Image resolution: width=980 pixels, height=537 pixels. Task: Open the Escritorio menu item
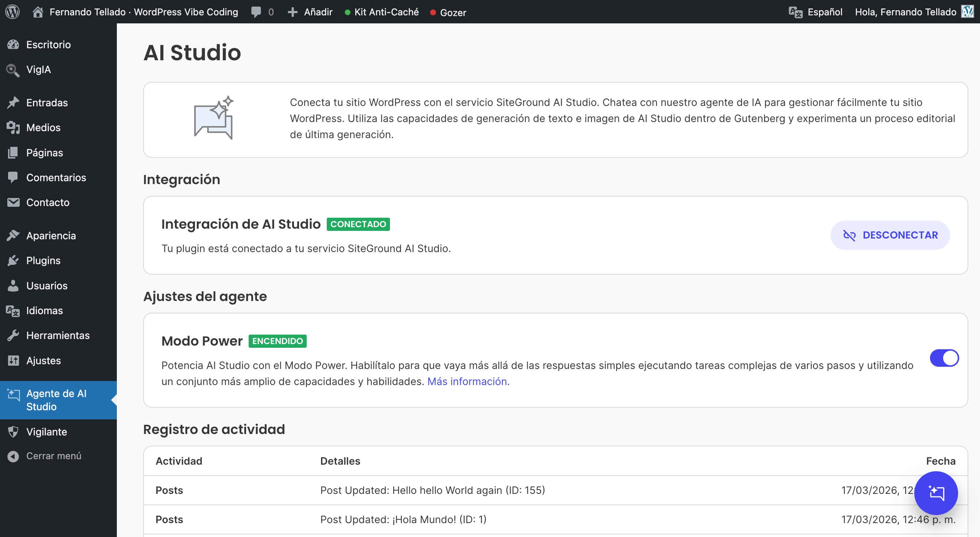pyautogui.click(x=58, y=45)
